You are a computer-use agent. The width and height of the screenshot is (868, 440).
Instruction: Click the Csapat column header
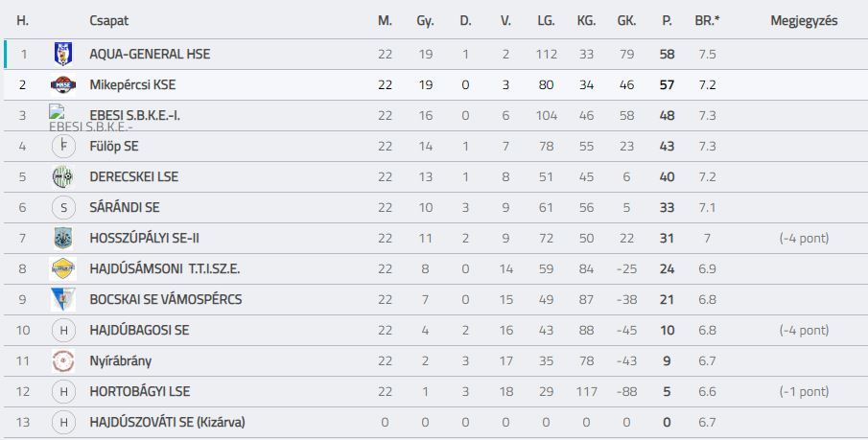click(x=109, y=21)
